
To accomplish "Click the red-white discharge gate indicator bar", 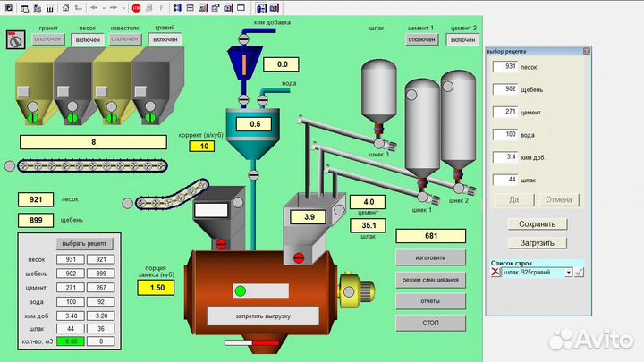I will tap(251, 341).
